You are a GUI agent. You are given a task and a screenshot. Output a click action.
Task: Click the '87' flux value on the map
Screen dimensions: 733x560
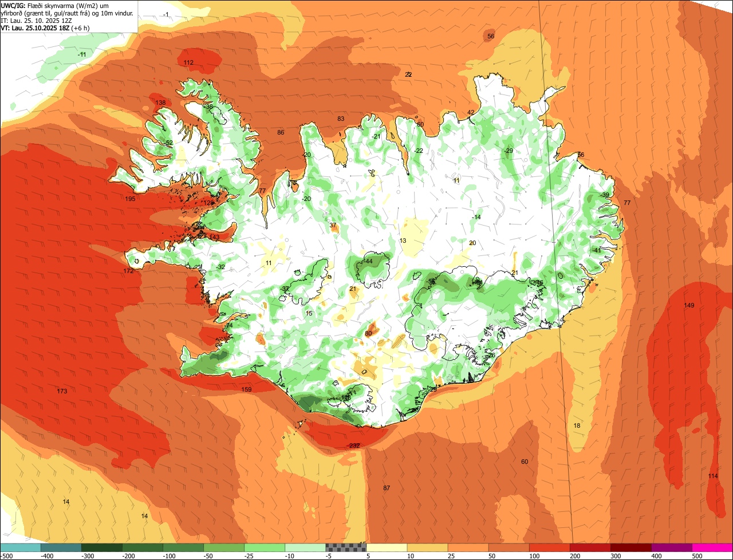coord(387,488)
